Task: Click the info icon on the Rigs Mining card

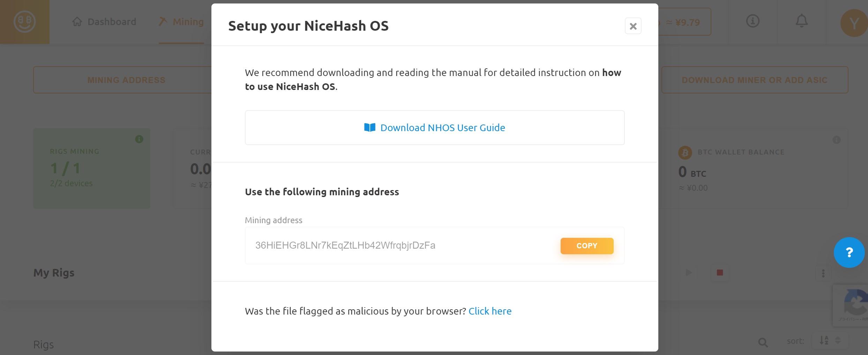Action: click(x=140, y=139)
